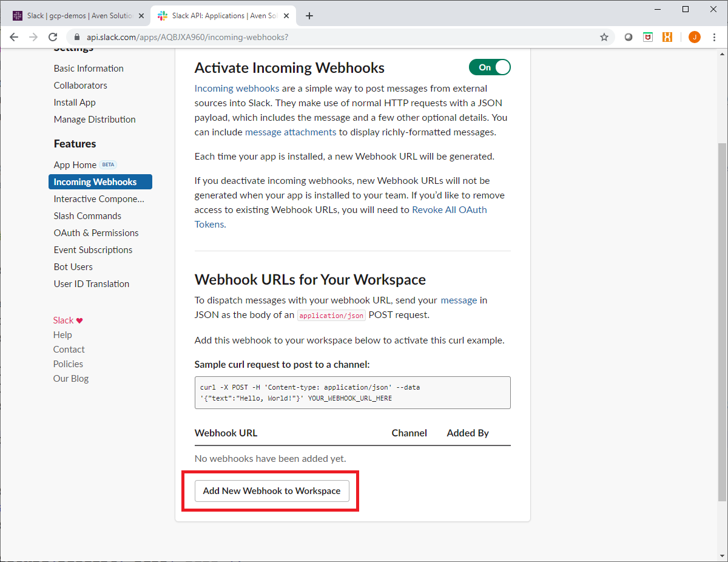This screenshot has width=728, height=562.
Task: Bookmark this page with the star icon
Action: 604,37
